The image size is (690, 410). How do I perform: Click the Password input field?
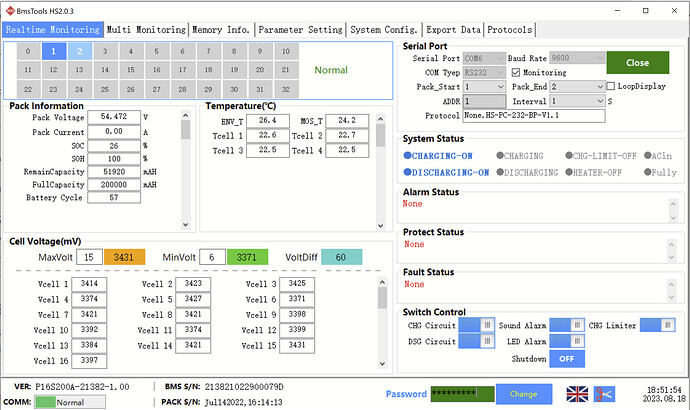click(x=462, y=394)
